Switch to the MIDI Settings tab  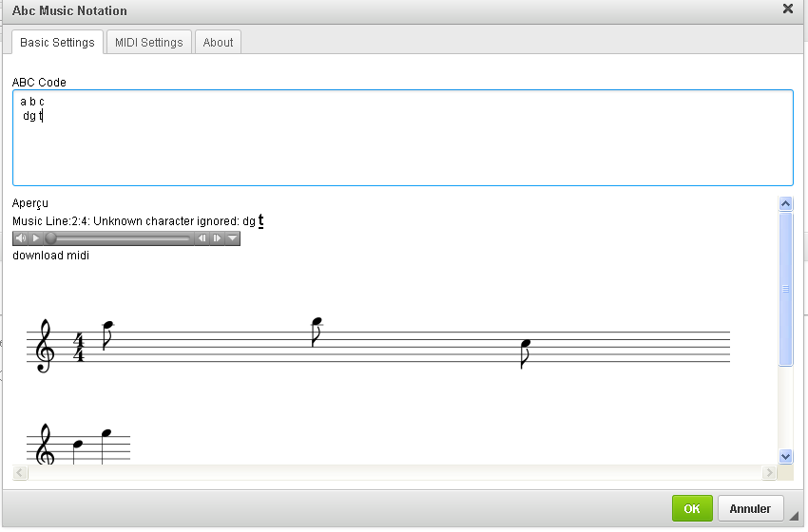pyautogui.click(x=148, y=43)
